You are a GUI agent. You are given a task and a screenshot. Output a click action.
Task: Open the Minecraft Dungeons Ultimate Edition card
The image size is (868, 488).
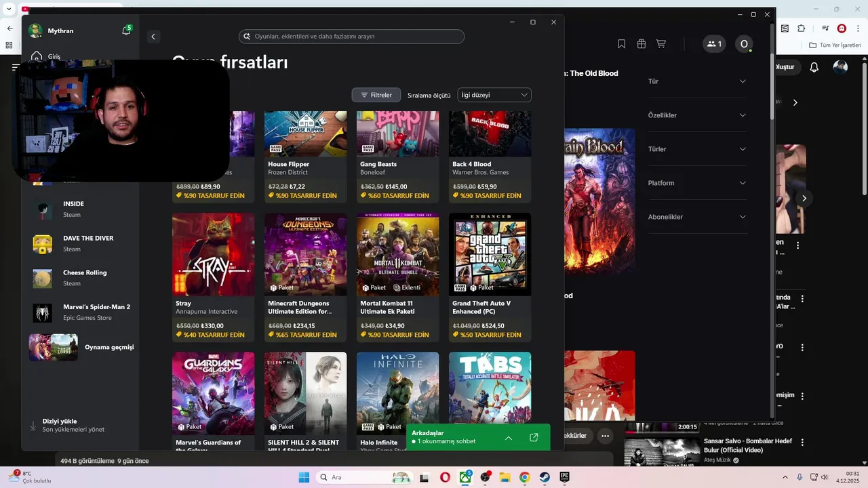tap(306, 277)
